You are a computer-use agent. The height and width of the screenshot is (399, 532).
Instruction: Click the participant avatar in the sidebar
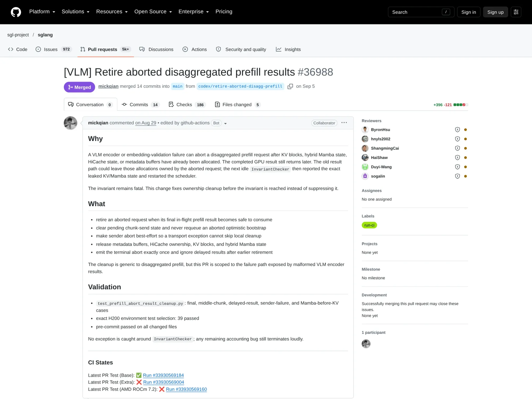tap(366, 344)
